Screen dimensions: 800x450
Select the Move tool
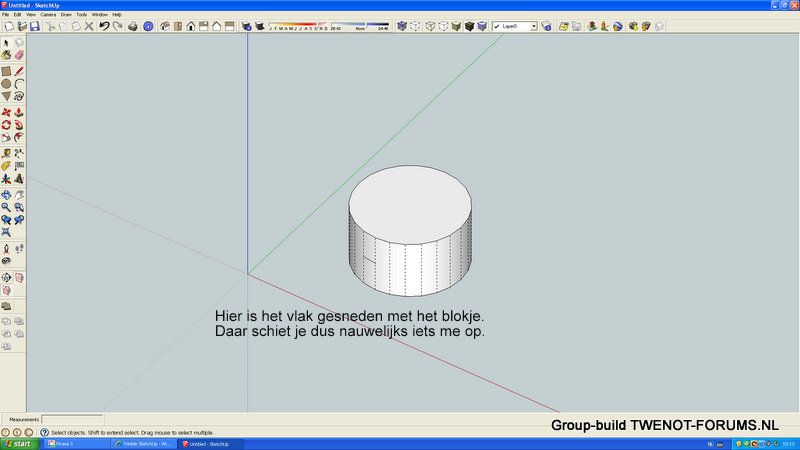(x=6, y=112)
